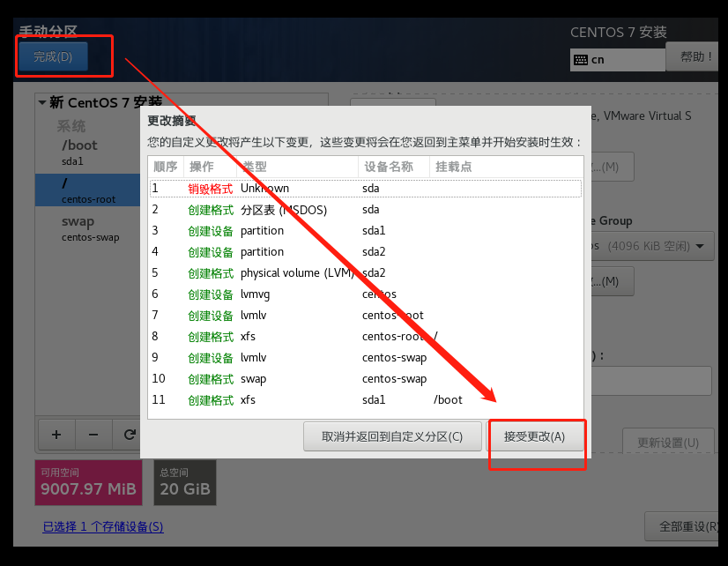Image resolution: width=728 pixels, height=566 pixels.
Task: Open 已选择 1 个存储设备(S) link
Action: point(103,526)
